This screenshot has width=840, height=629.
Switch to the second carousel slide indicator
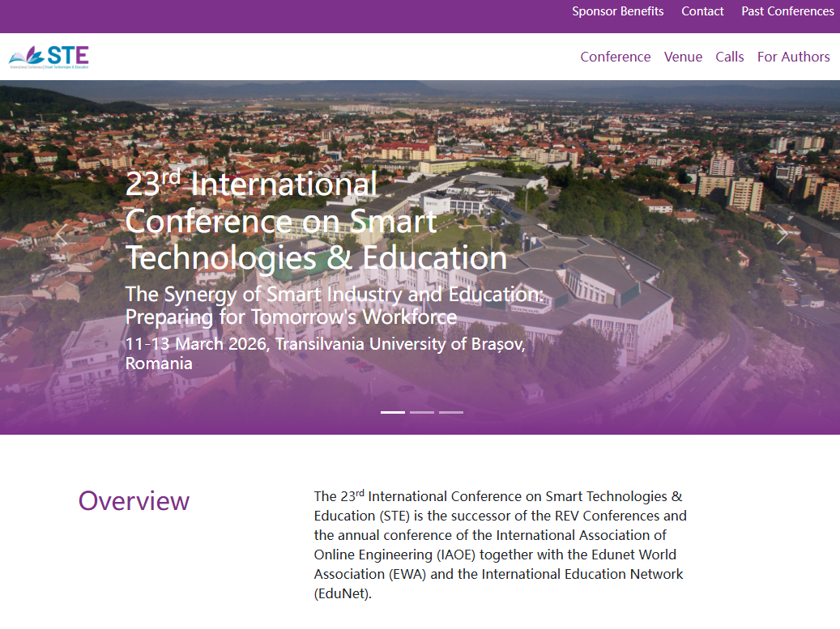[422, 412]
